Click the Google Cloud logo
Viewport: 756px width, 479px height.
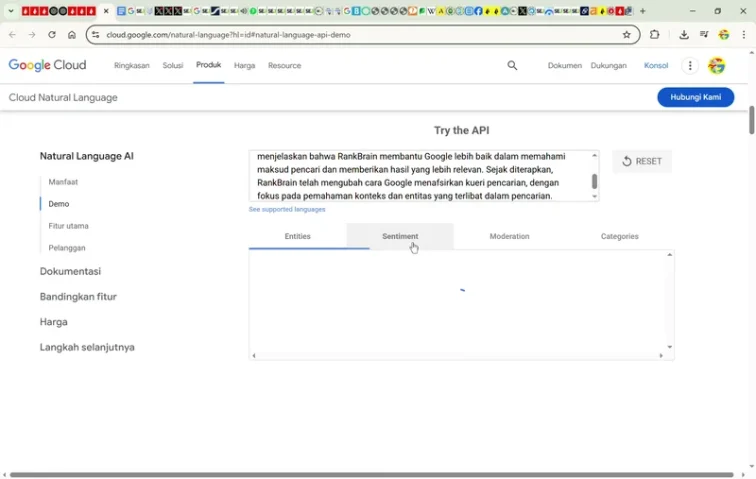click(47, 65)
